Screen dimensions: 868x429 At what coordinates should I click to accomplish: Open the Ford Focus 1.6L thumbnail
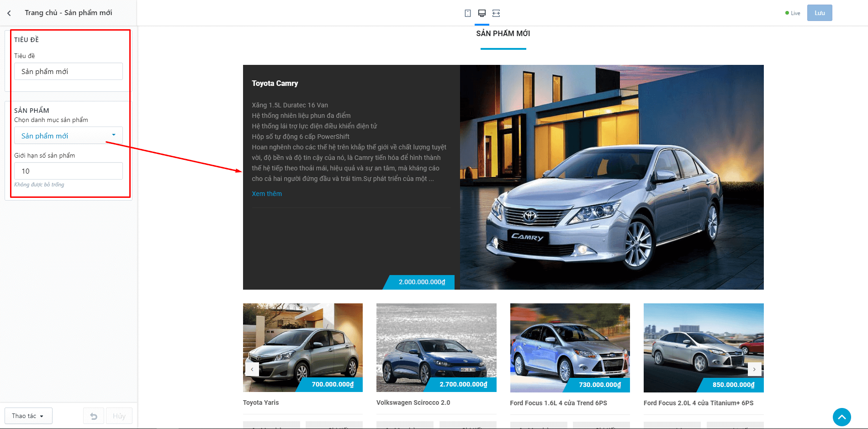click(570, 348)
